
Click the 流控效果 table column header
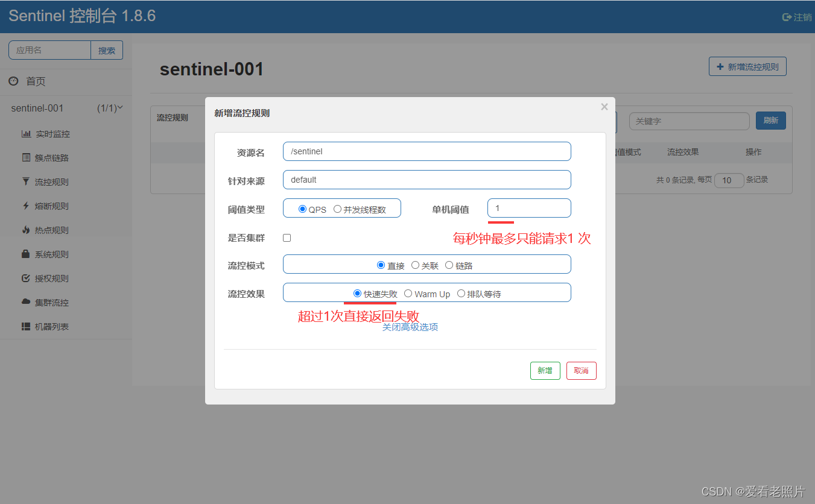tap(683, 152)
